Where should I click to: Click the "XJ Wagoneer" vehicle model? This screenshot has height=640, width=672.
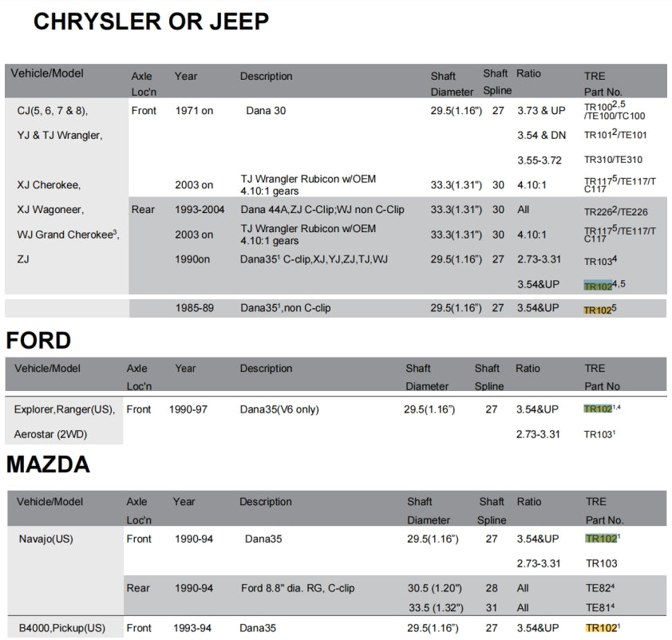click(50, 210)
